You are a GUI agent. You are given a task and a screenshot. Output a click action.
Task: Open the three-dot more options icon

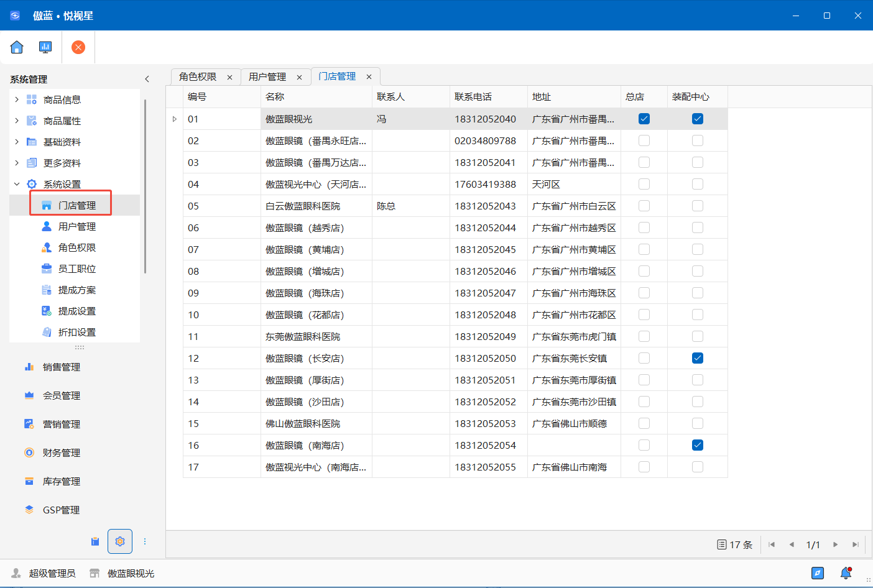(145, 541)
